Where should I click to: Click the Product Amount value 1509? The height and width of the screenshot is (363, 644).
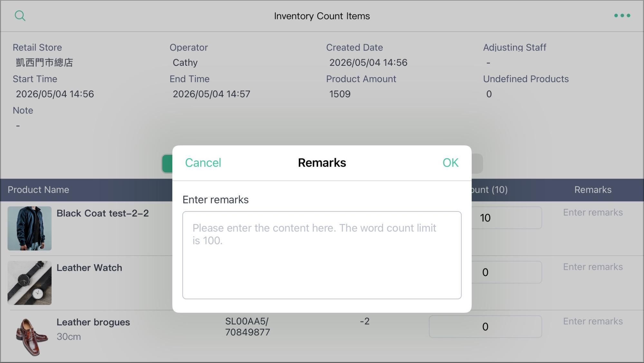(340, 94)
